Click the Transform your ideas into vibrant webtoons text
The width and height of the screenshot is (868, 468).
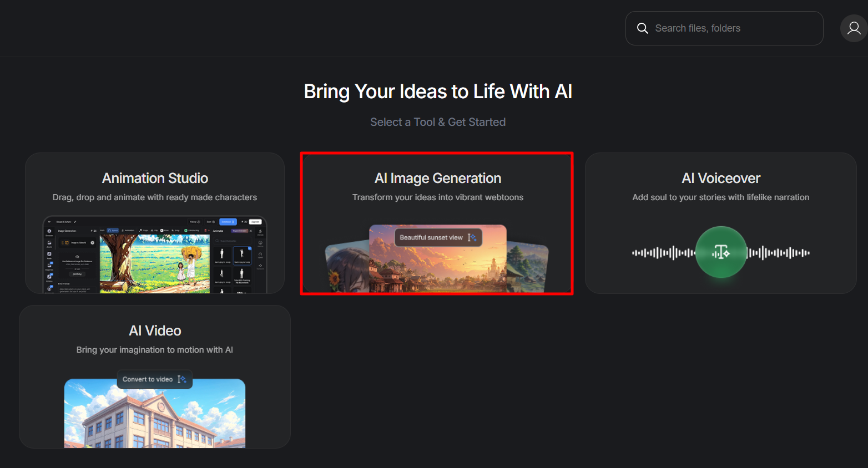tap(438, 197)
